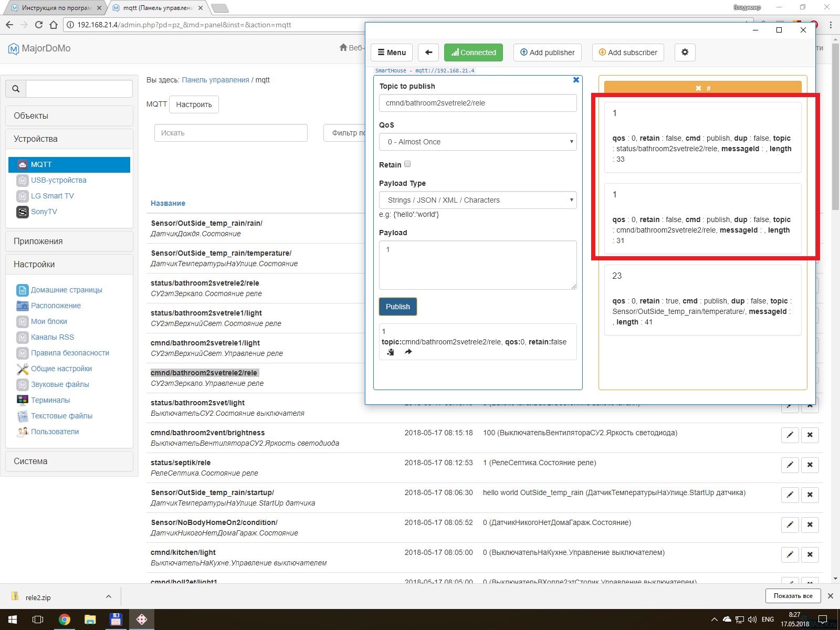This screenshot has width=840, height=630.
Task: Click the browser home icon
Action: click(x=54, y=25)
